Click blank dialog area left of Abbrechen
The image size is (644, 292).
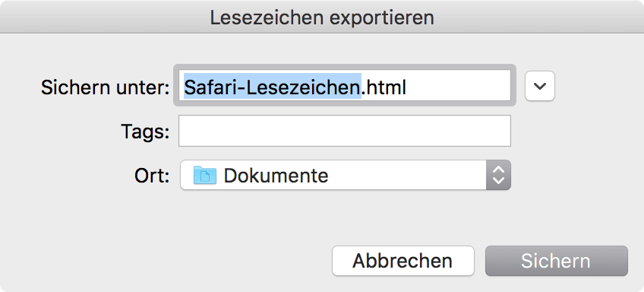[164, 261]
